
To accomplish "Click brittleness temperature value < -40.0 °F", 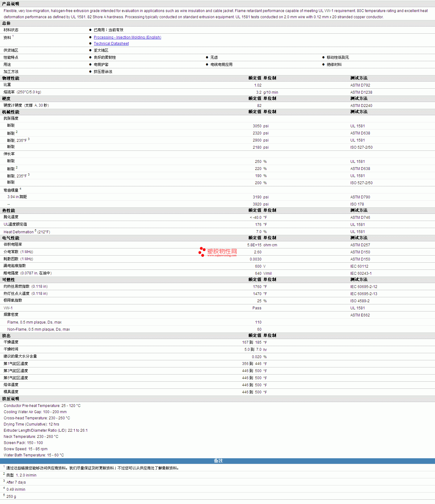I will click(258, 218).
